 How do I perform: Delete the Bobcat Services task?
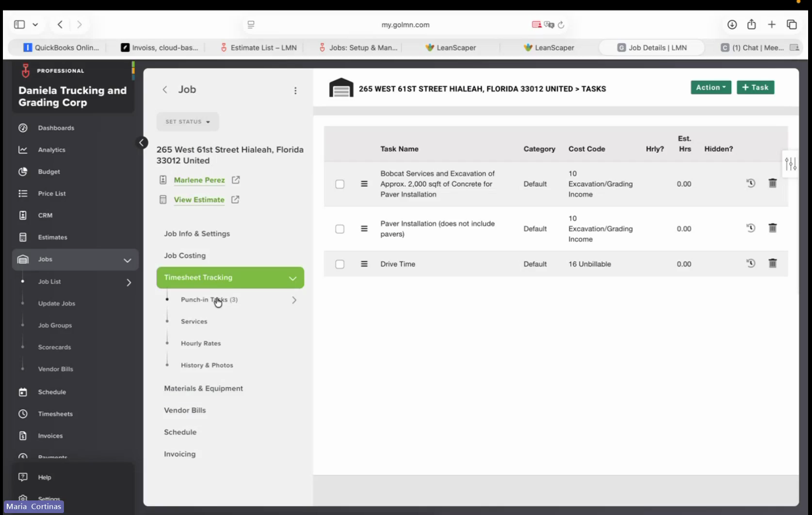773,183
